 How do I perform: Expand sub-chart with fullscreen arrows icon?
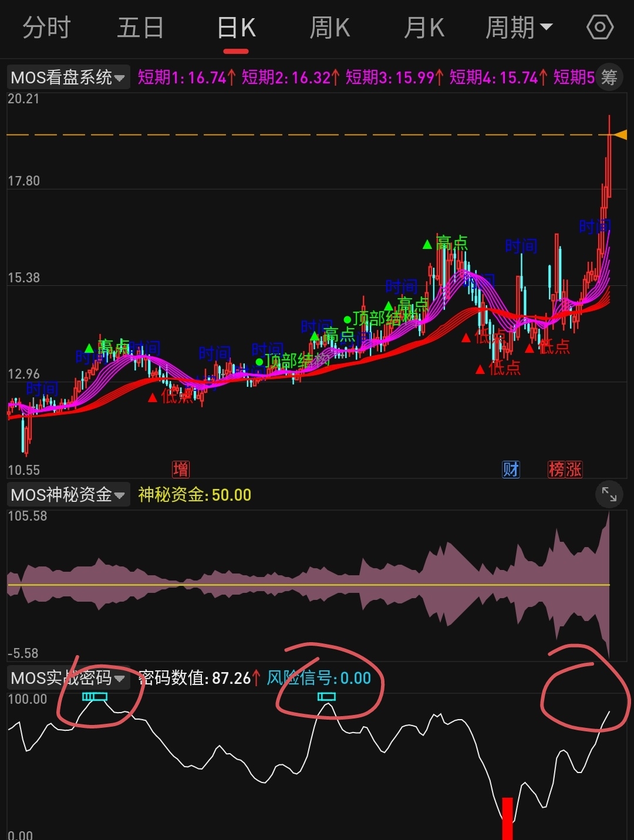pos(609,495)
